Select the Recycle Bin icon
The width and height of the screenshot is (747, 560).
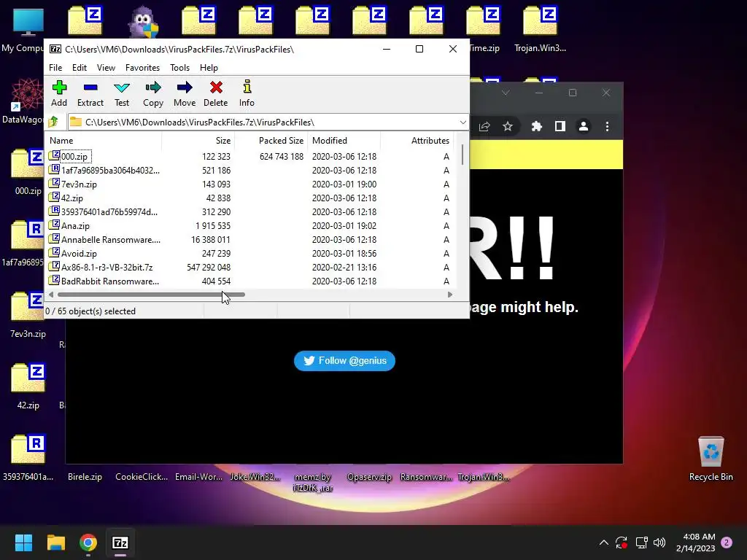pos(711,458)
